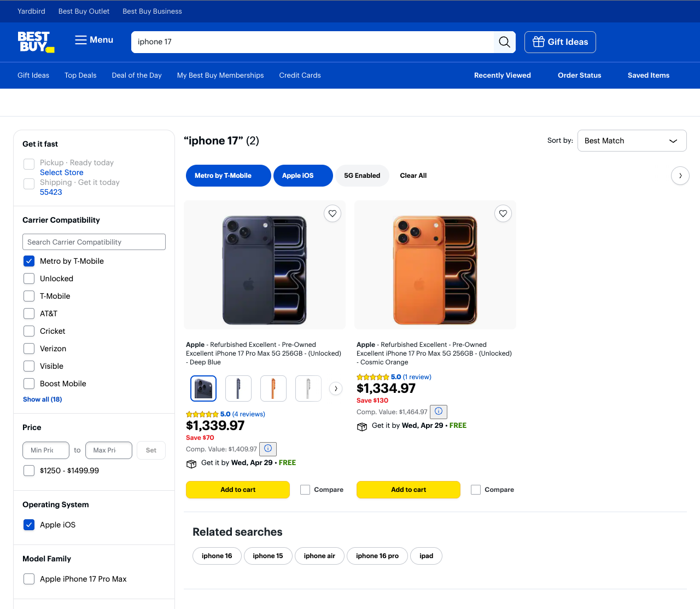Focus the Max Price field
This screenshot has width=700, height=609.
[x=109, y=450]
